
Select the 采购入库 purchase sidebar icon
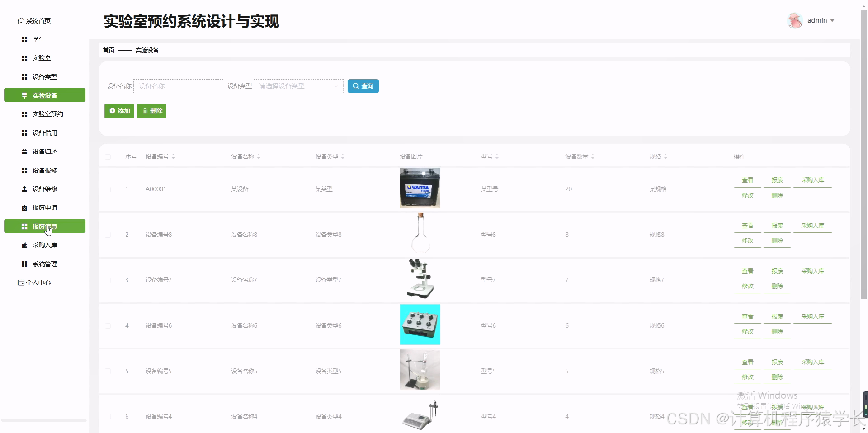point(25,245)
